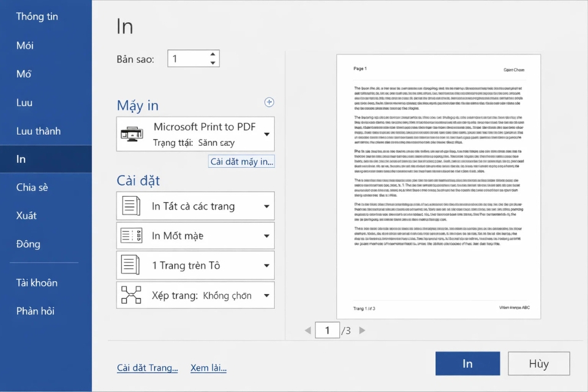588x392 pixels.
Task: Click the page number input field
Action: pyautogui.click(x=328, y=330)
